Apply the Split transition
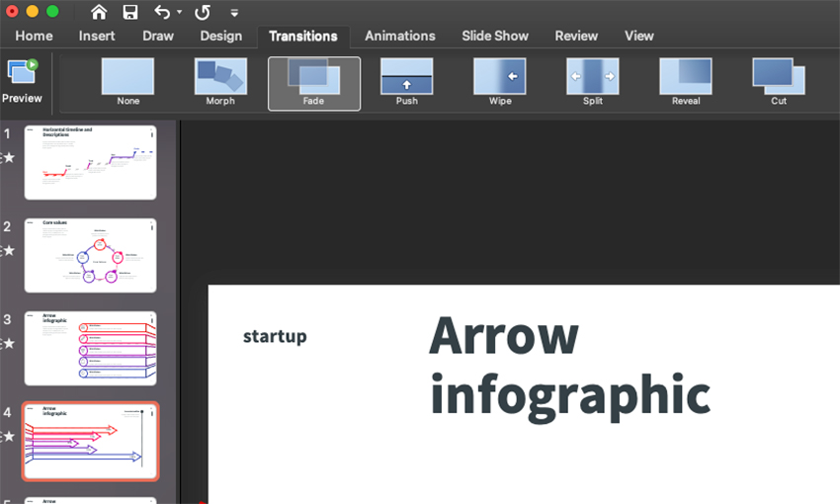The image size is (840, 504). click(593, 82)
